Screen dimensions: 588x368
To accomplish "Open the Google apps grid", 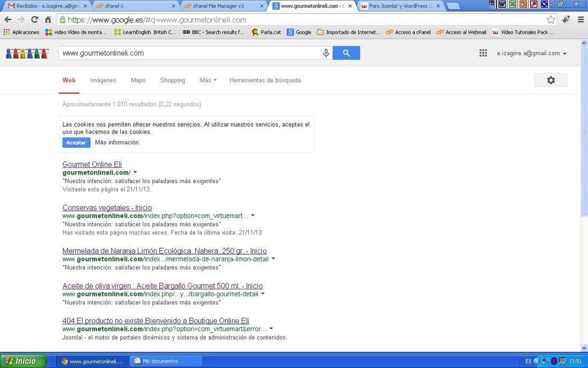I will (483, 53).
